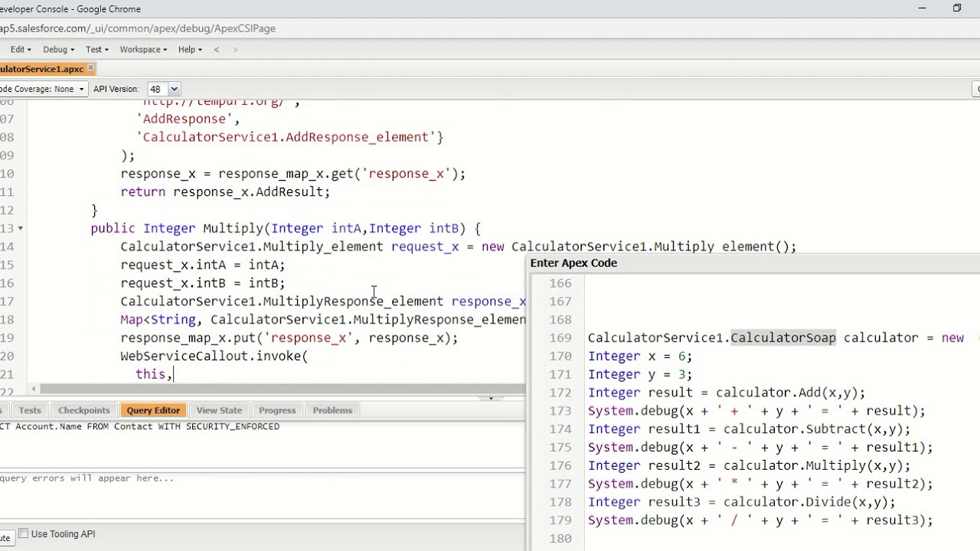980x551 pixels.
Task: Switch to the Checkpoints tab
Action: (84, 410)
